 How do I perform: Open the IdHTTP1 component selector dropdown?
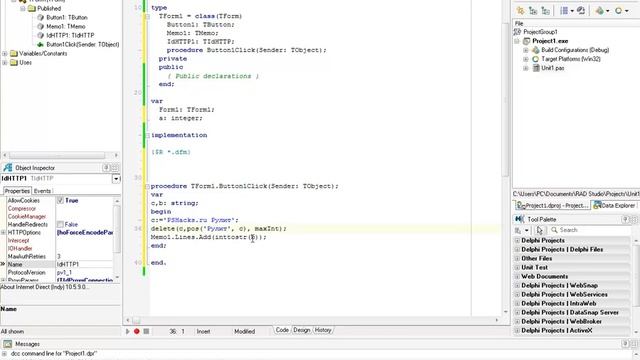coord(116,179)
